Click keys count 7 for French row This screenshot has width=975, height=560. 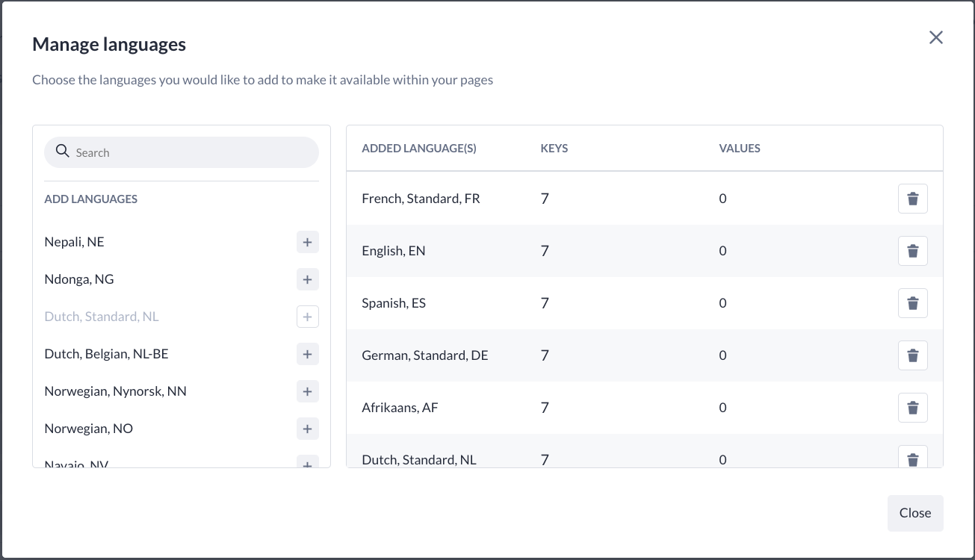click(545, 199)
